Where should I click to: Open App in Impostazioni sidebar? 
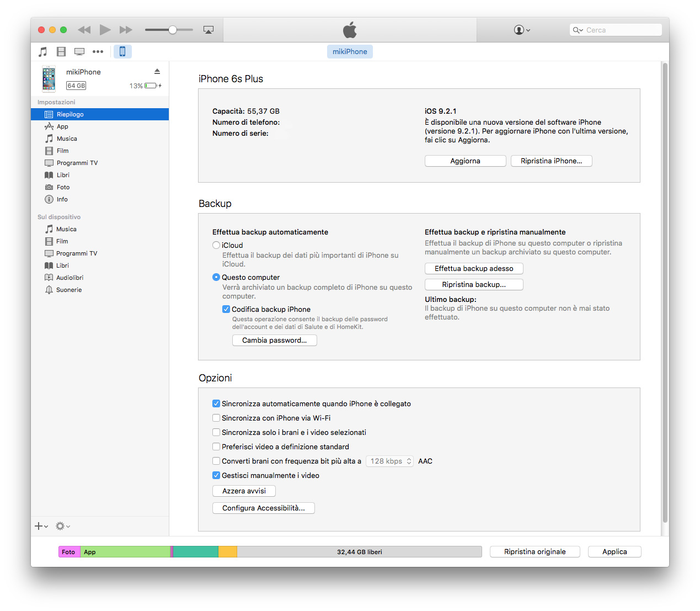click(x=100, y=126)
